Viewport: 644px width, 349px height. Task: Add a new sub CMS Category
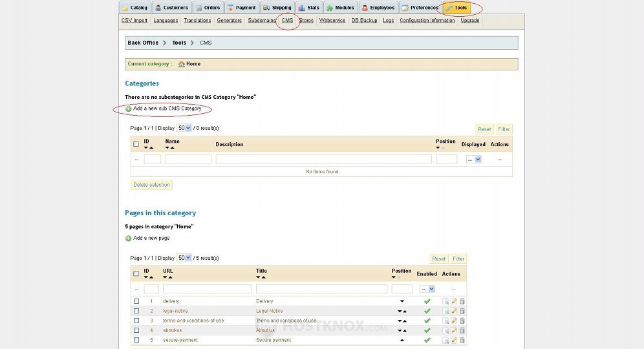[x=164, y=109]
